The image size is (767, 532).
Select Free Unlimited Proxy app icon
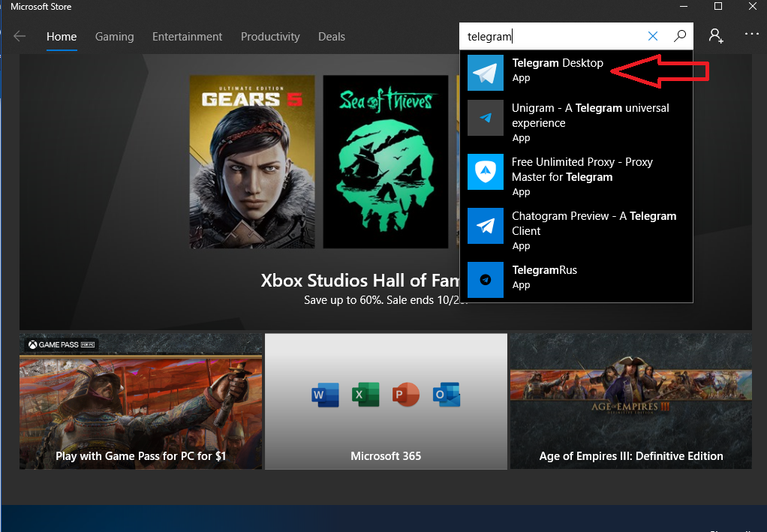tap(486, 172)
